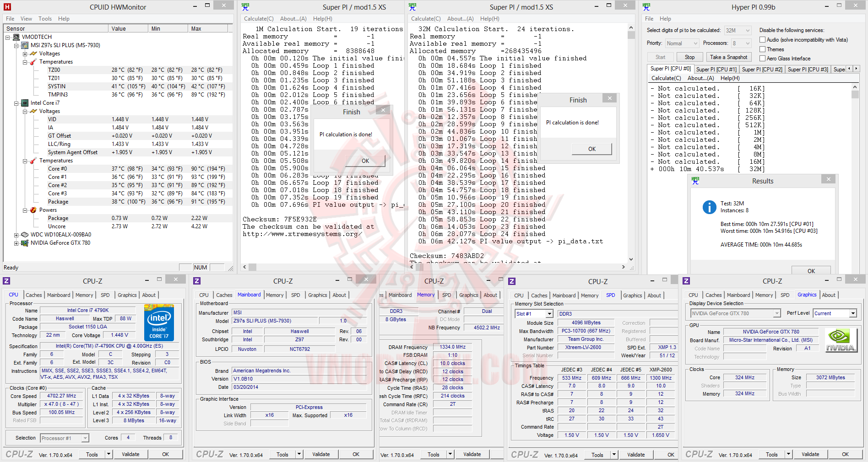The height and width of the screenshot is (462, 868).
Task: Click vertical scrollbar thumb in 32M Super PI window
Action: tap(631, 35)
